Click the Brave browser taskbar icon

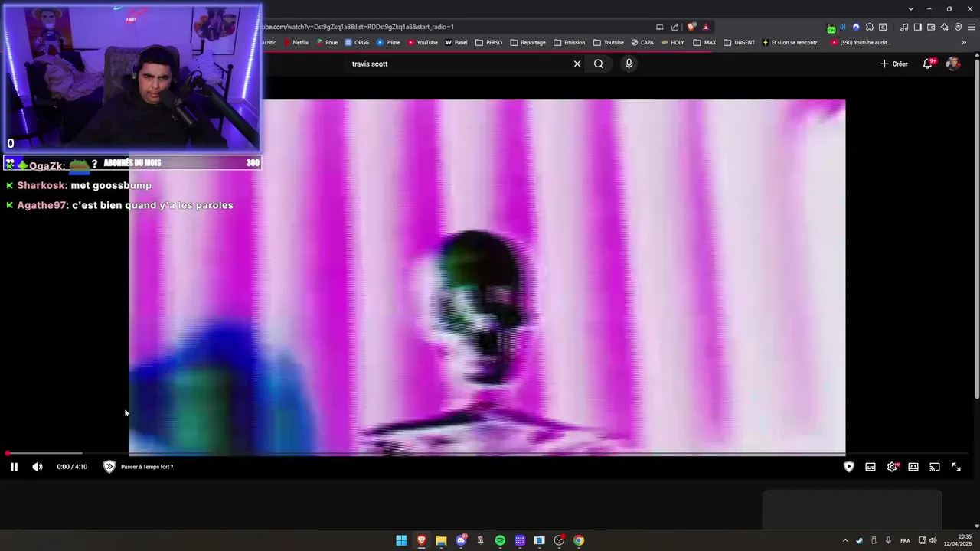[x=421, y=540]
